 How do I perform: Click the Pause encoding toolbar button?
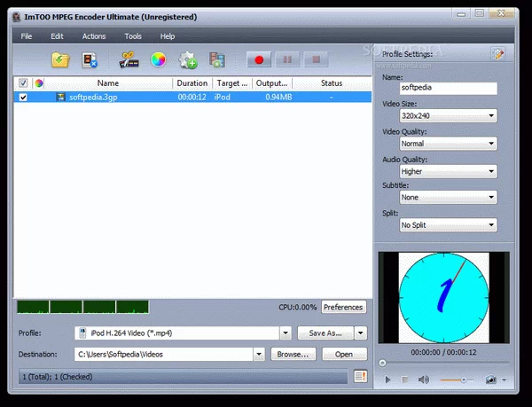click(x=287, y=59)
